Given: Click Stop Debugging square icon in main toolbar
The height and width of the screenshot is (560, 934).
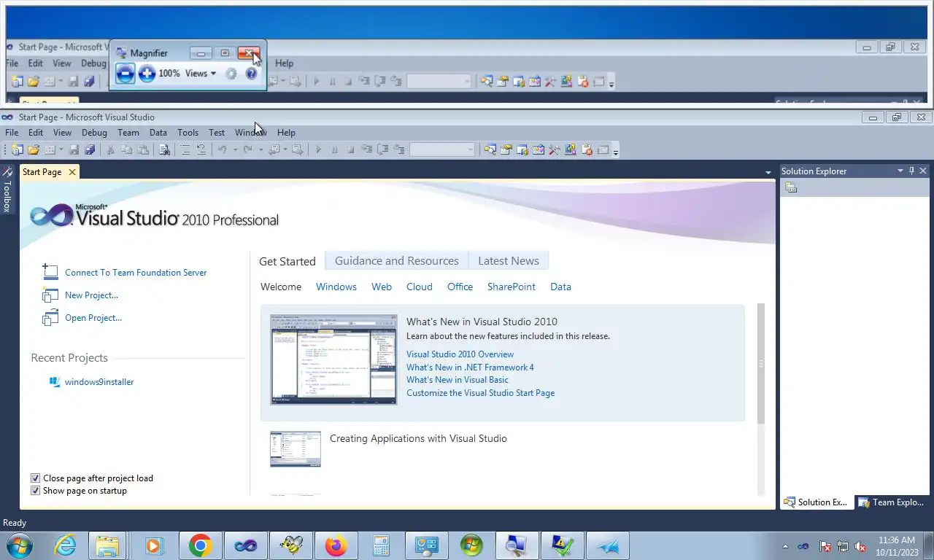Looking at the screenshot, I should click(350, 149).
